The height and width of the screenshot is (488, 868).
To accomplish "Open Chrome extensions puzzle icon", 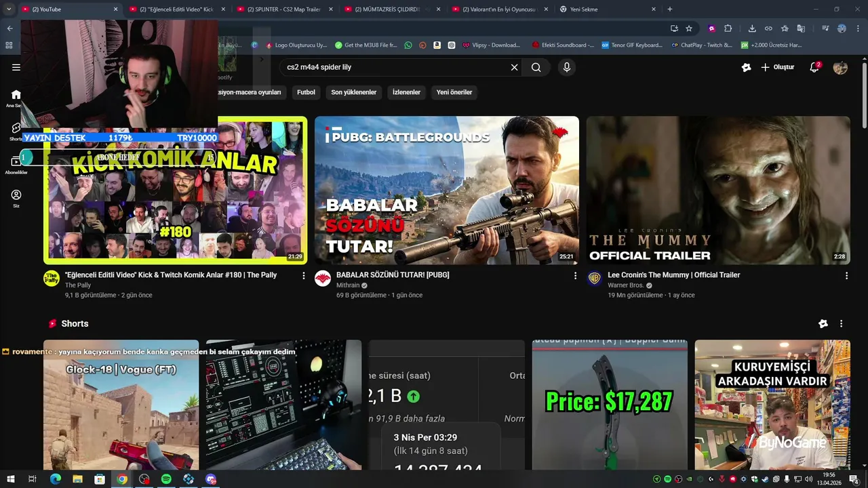I will tap(728, 28).
